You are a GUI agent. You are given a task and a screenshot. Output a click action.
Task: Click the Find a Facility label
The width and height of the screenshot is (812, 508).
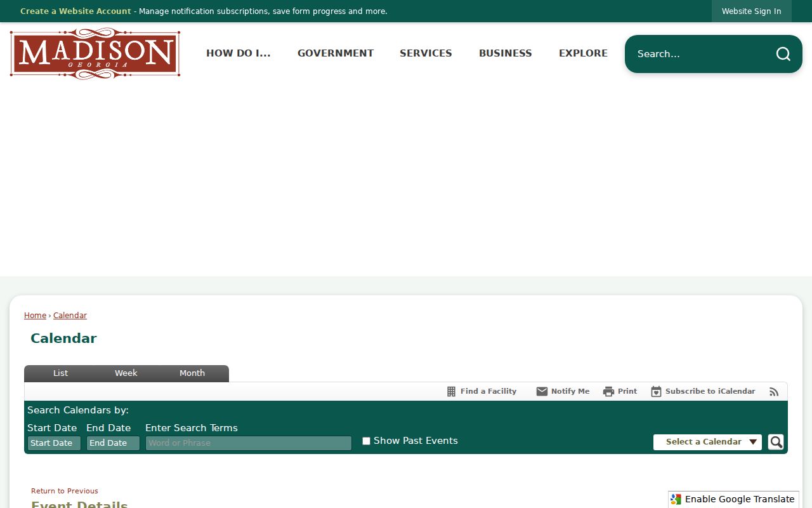pos(488,392)
